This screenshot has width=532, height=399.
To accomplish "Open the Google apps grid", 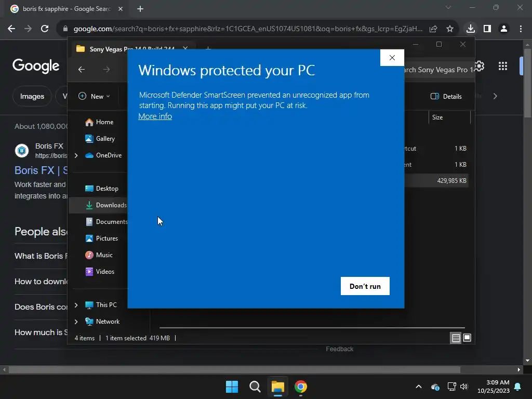I will click(x=503, y=66).
